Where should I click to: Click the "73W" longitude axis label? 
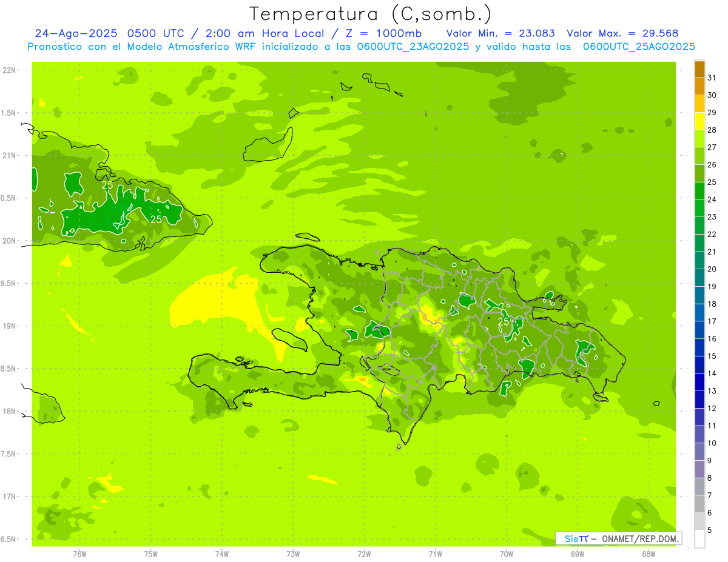pos(293,554)
